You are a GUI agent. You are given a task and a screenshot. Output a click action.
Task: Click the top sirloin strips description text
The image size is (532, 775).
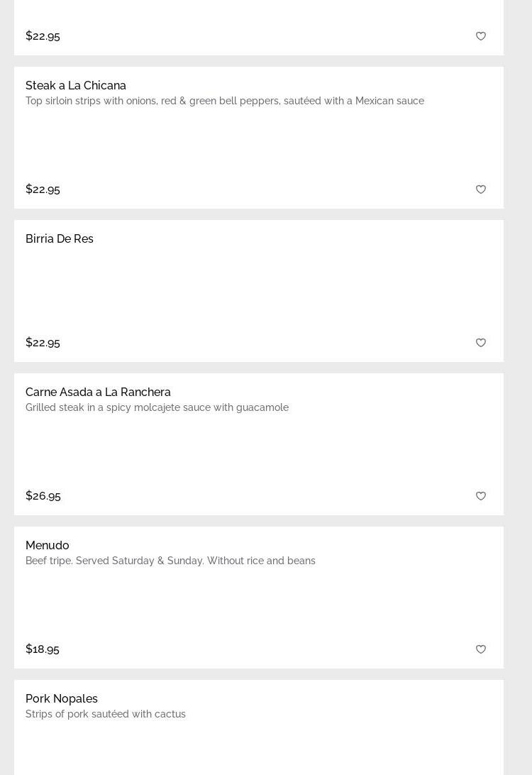tap(225, 101)
